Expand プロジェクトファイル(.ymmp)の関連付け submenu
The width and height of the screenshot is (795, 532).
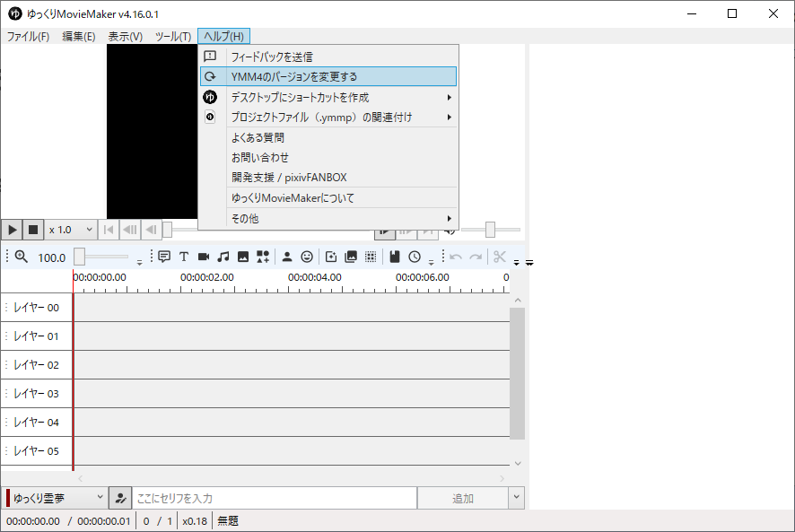[x=328, y=118]
